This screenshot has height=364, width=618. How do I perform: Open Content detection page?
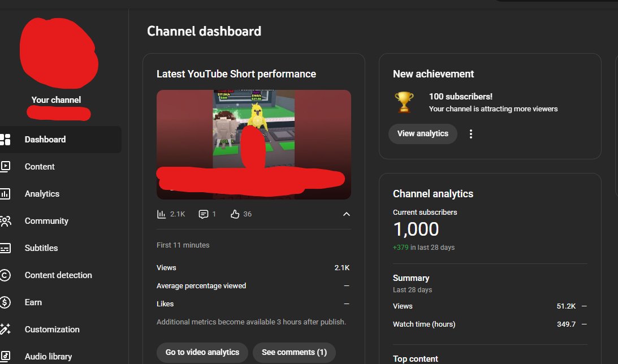tap(58, 275)
